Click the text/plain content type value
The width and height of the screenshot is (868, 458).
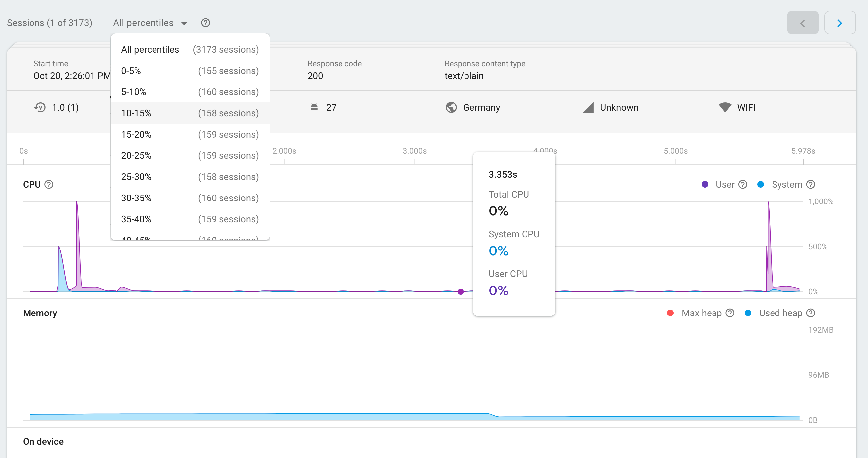(x=464, y=76)
